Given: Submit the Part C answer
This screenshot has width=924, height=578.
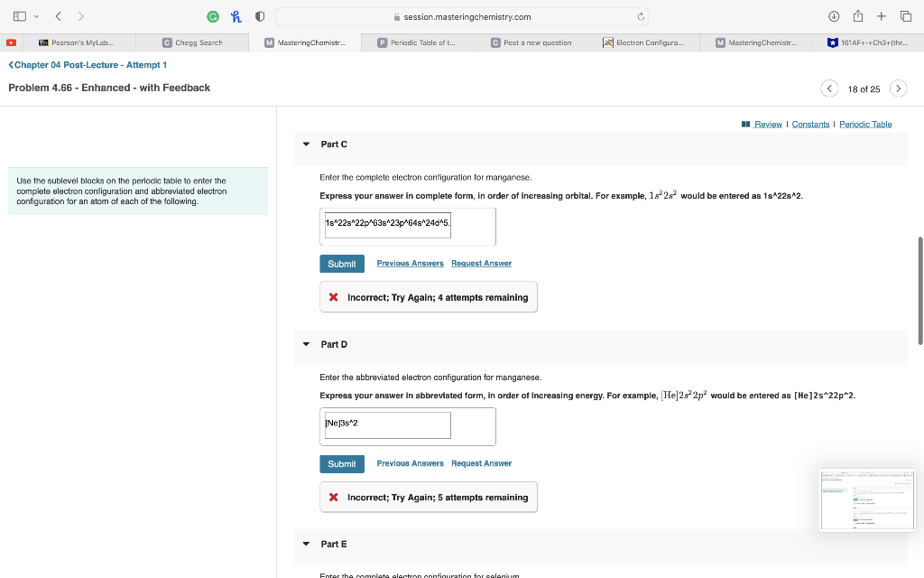Looking at the screenshot, I should pyautogui.click(x=342, y=264).
